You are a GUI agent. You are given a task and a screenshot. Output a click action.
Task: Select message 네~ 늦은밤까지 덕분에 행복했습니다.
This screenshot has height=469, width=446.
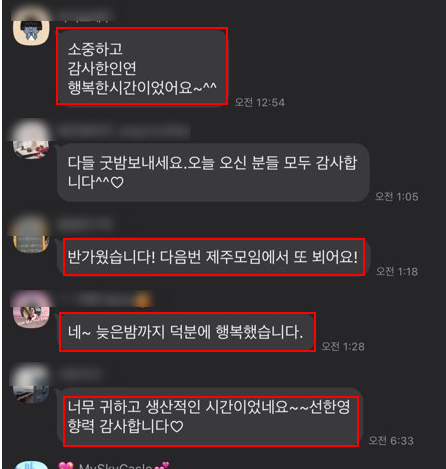[187, 332]
